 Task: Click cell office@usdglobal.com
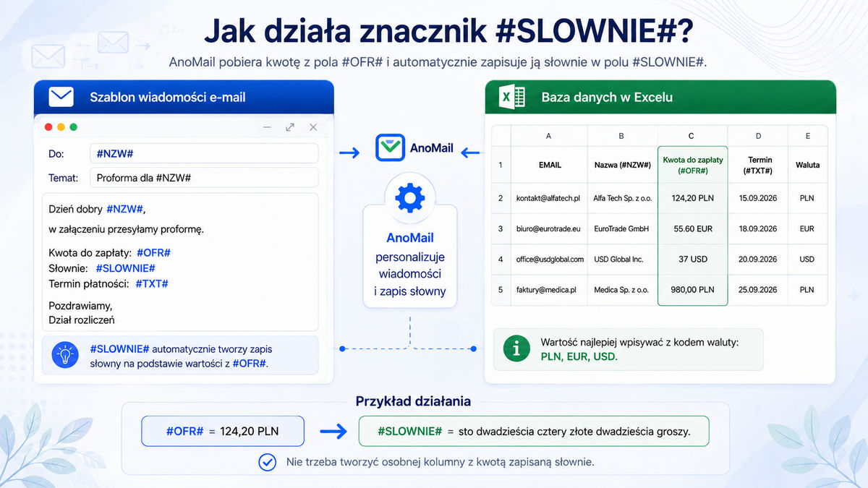point(549,259)
